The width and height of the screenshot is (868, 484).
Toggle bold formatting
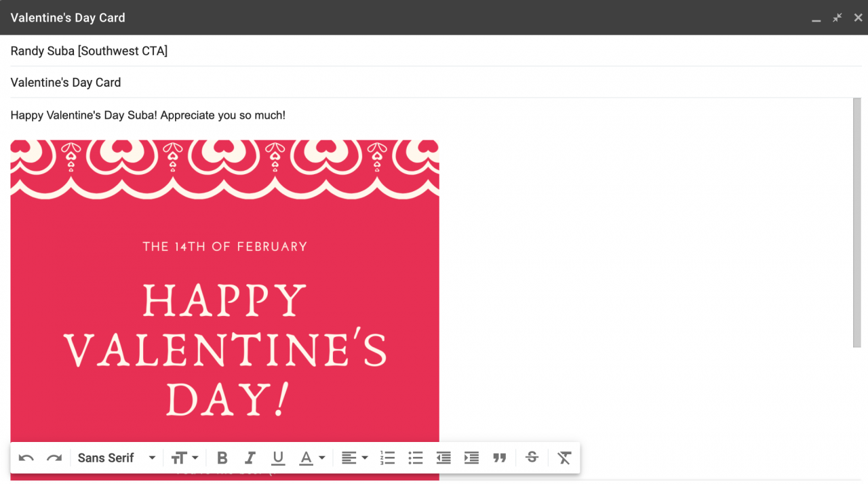pos(222,458)
